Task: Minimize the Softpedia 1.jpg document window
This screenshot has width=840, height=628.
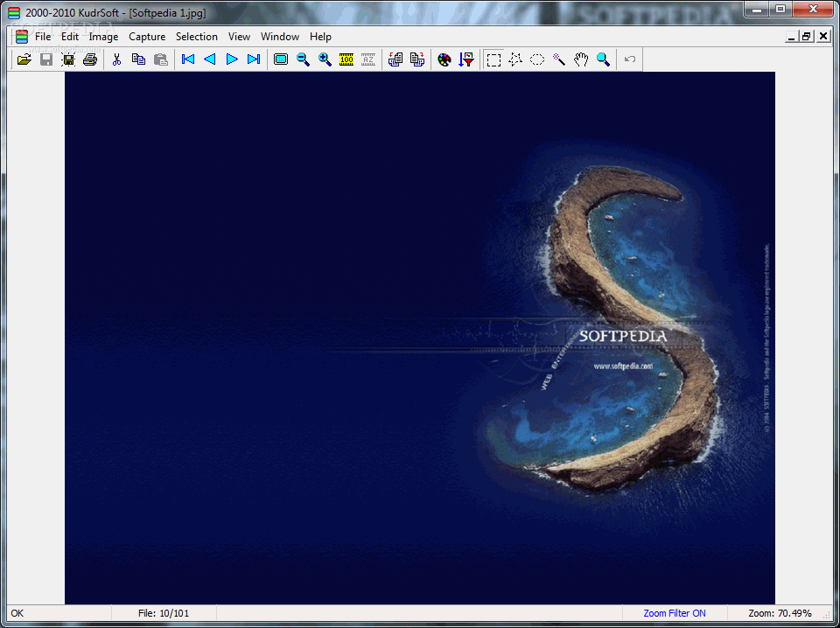Action: tap(792, 37)
